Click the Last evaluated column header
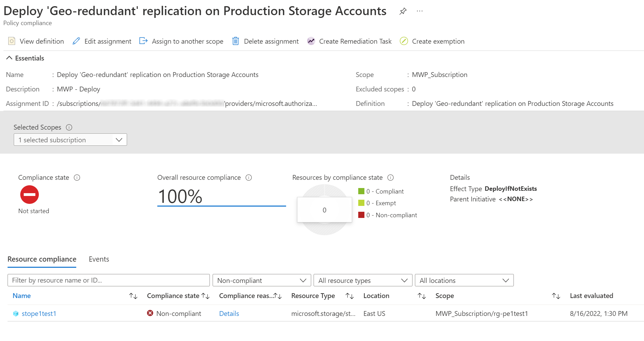The height and width of the screenshot is (341, 644). point(591,296)
